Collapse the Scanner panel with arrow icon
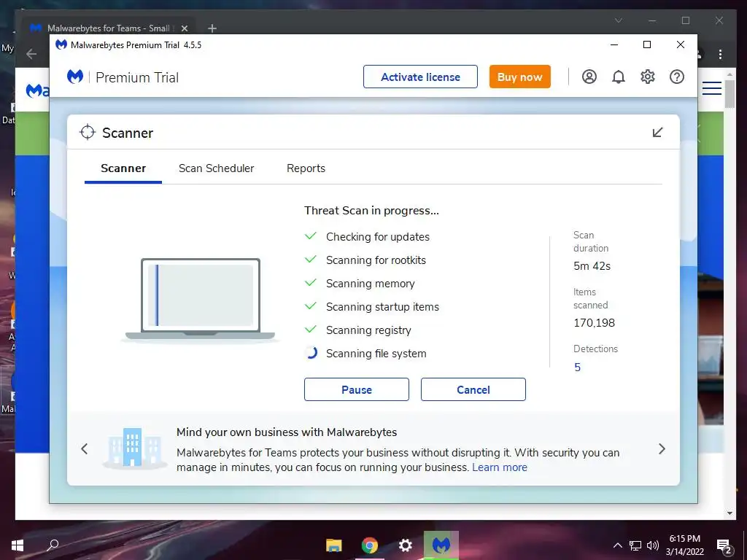Viewport: 747px width, 560px height. click(657, 133)
